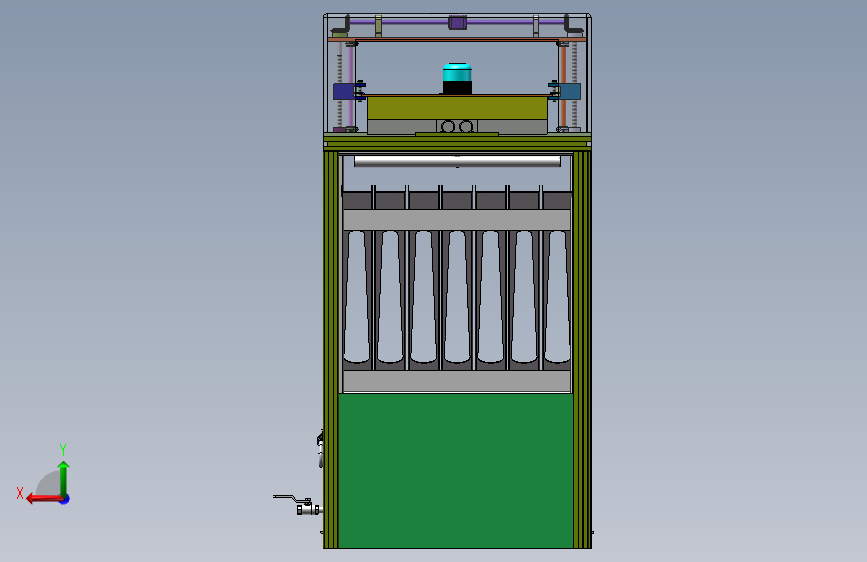Select the teal slider block on right guide

(570, 91)
